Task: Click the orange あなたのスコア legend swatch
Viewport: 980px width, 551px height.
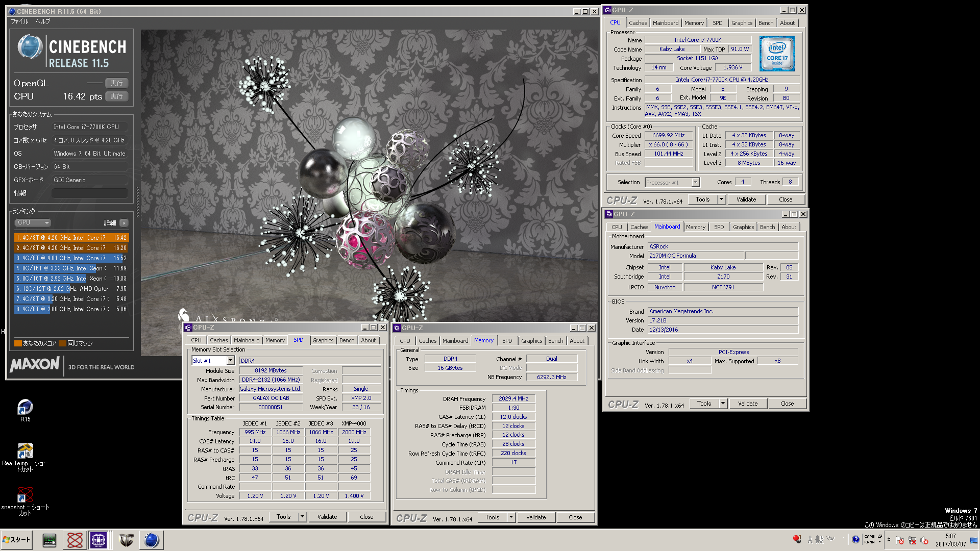Action: pyautogui.click(x=18, y=343)
